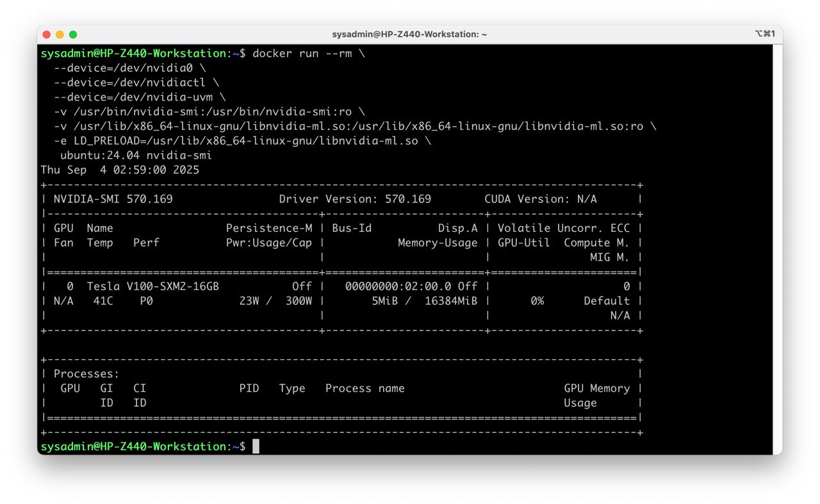Click the red close window button
The height and width of the screenshot is (504, 820).
click(x=46, y=35)
